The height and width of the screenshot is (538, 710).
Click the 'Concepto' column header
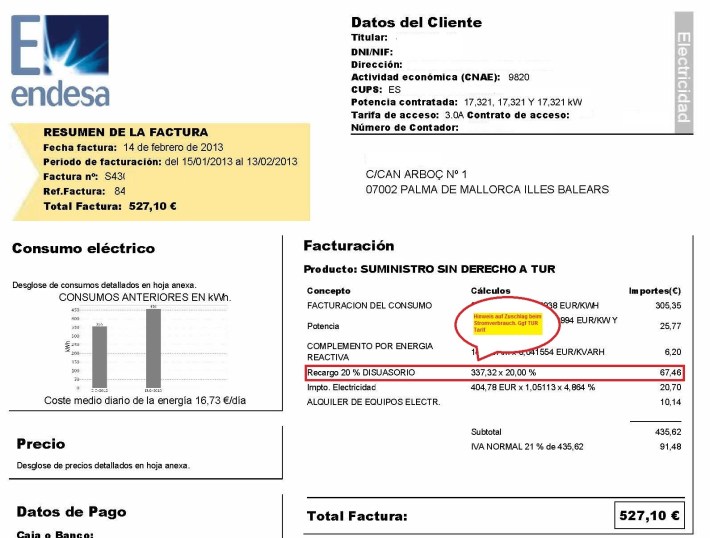pyautogui.click(x=329, y=291)
